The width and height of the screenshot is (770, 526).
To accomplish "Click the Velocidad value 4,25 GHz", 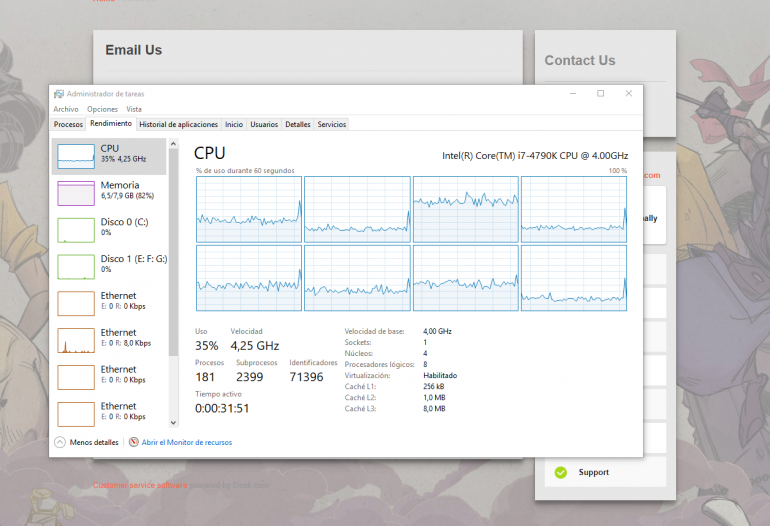I will tap(255, 346).
